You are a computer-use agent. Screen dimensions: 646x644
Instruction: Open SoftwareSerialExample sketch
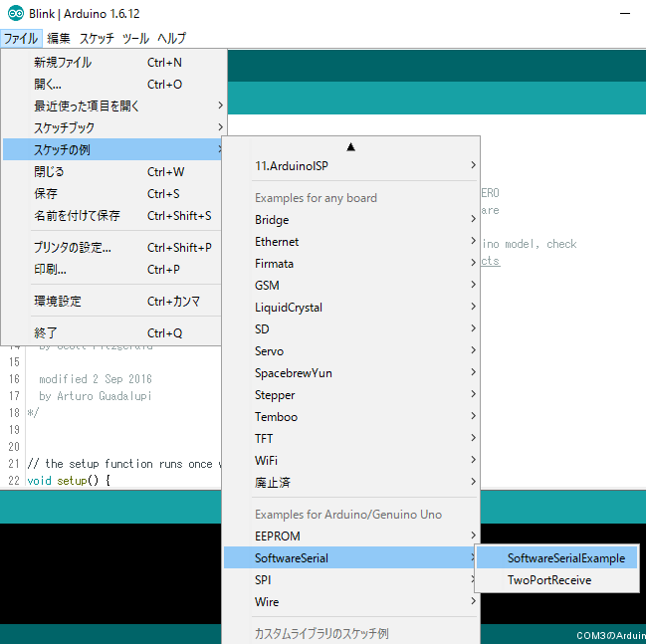pyautogui.click(x=557, y=557)
